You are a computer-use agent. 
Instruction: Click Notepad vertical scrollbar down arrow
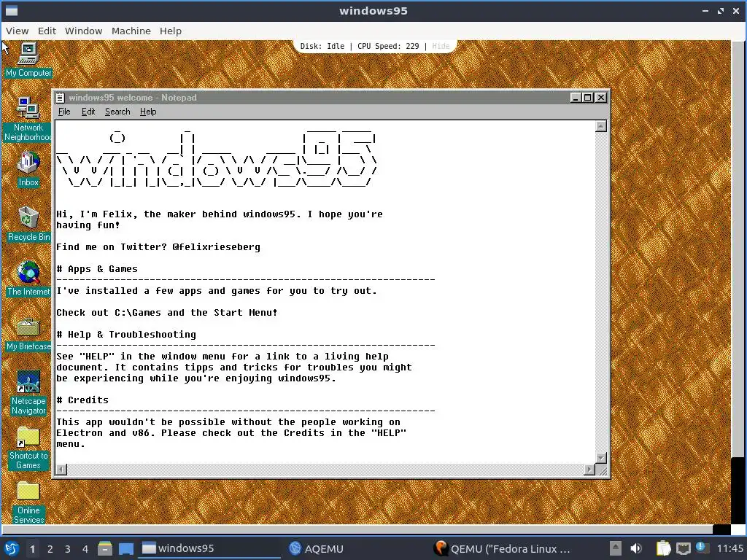601,458
